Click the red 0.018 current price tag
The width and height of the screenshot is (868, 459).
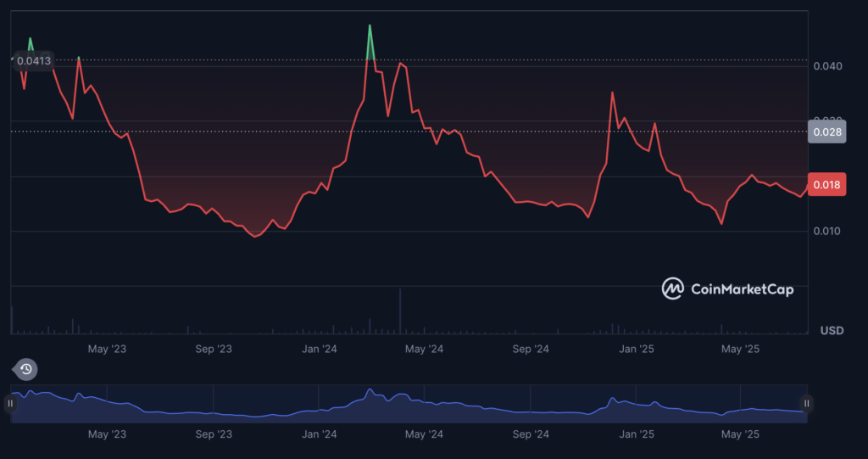[826, 186]
